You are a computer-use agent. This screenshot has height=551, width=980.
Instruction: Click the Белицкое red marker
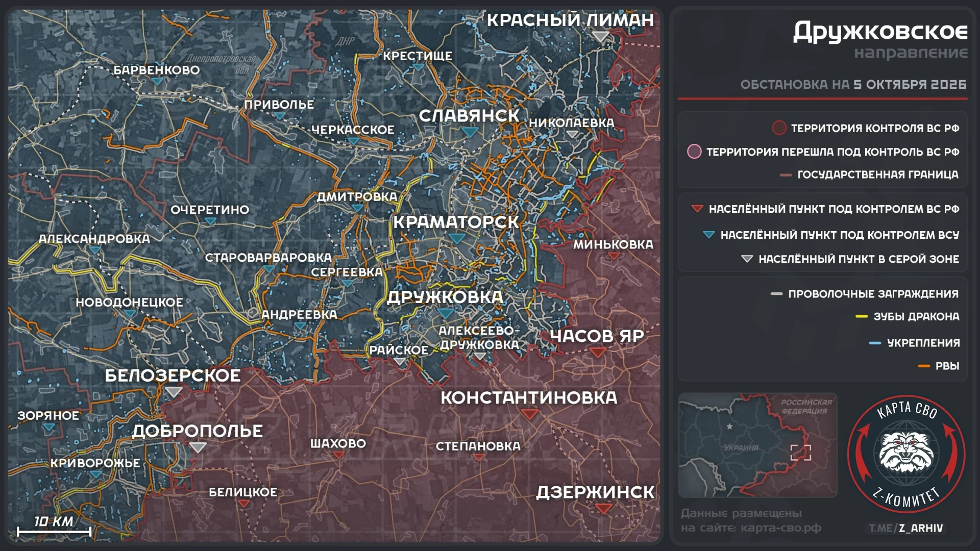pyautogui.click(x=244, y=504)
